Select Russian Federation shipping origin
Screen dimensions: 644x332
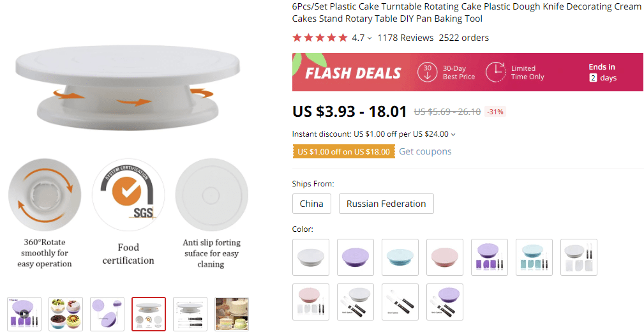point(386,204)
